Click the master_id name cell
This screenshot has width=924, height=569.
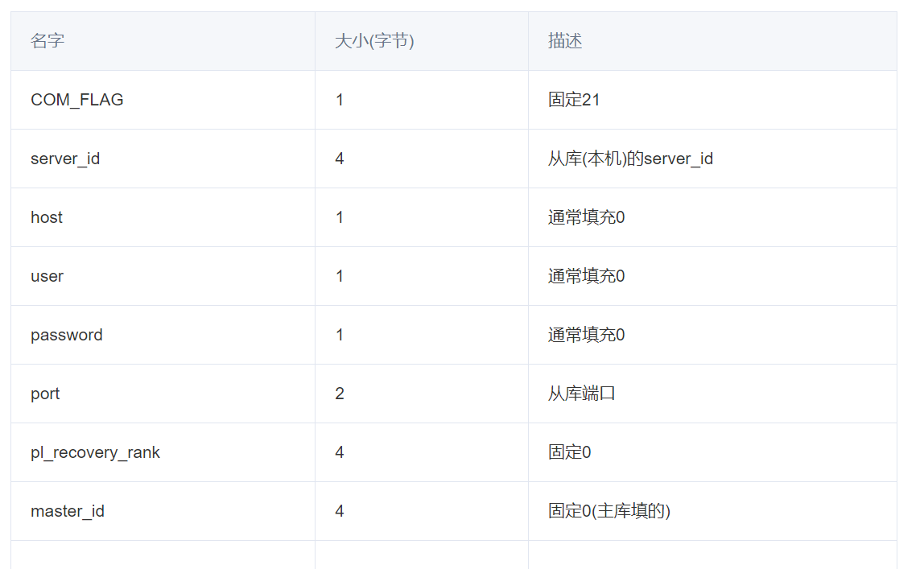click(68, 511)
